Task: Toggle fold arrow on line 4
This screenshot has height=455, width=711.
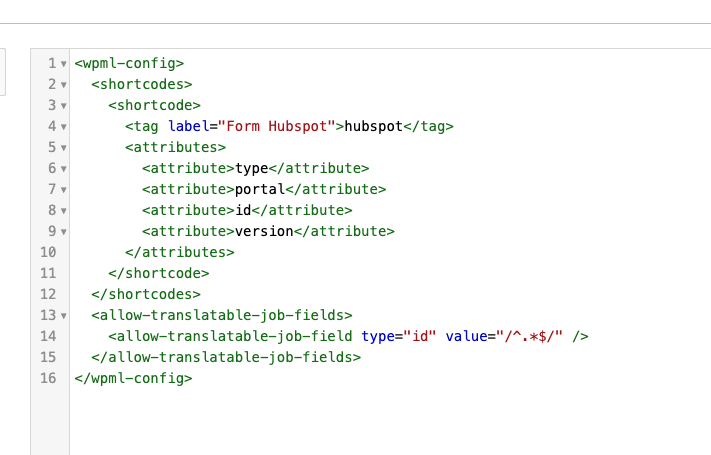Action: coord(63,127)
